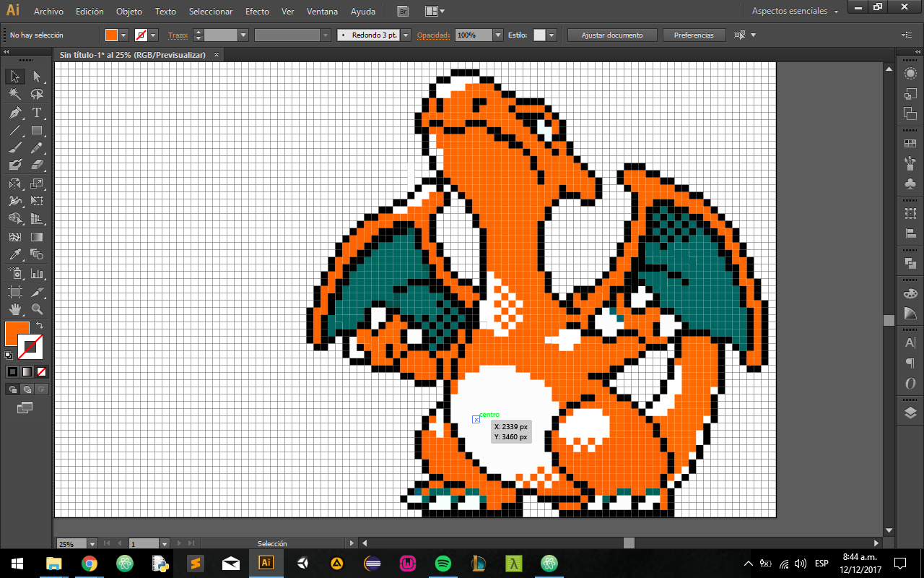Expand the Opacidad percentage dropdown
The height and width of the screenshot is (578, 924).
pos(498,35)
